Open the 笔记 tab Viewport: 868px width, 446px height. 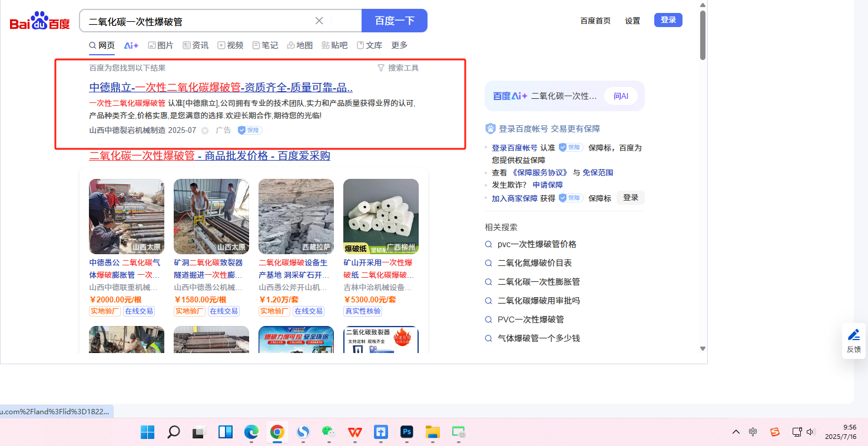tap(265, 45)
